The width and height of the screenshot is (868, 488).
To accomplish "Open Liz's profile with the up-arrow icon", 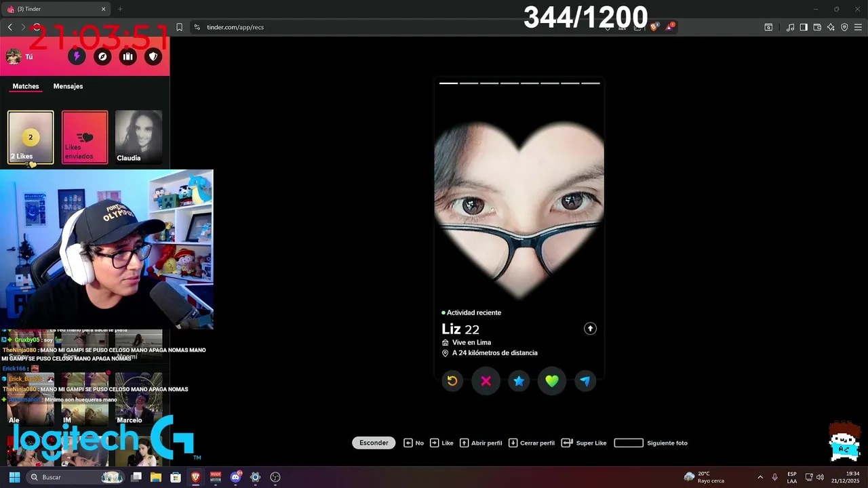I will click(x=590, y=329).
